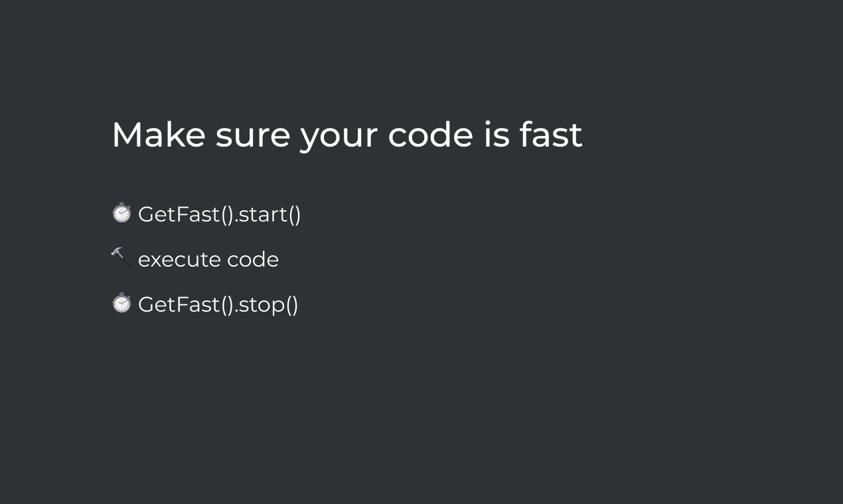The width and height of the screenshot is (843, 504).
Task: Click the word "is" in the title
Action: click(496, 135)
